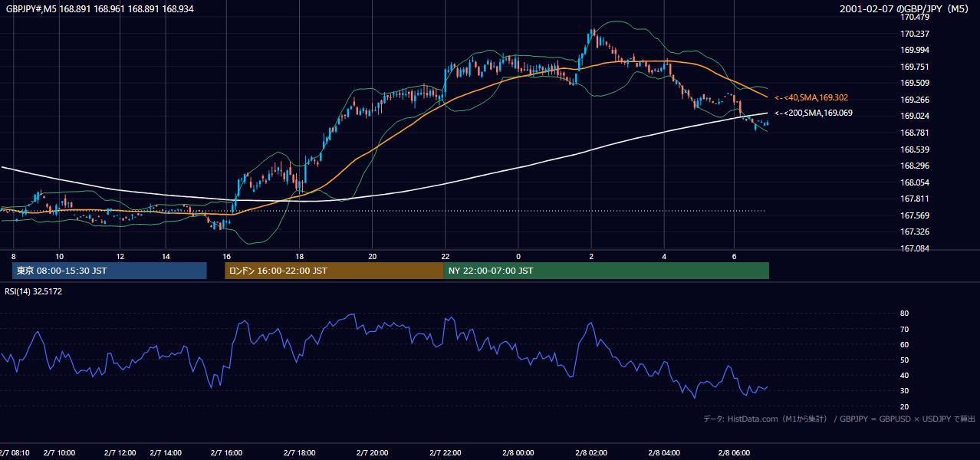Click price axis value 170.479
The image size is (980, 460).
click(x=915, y=17)
